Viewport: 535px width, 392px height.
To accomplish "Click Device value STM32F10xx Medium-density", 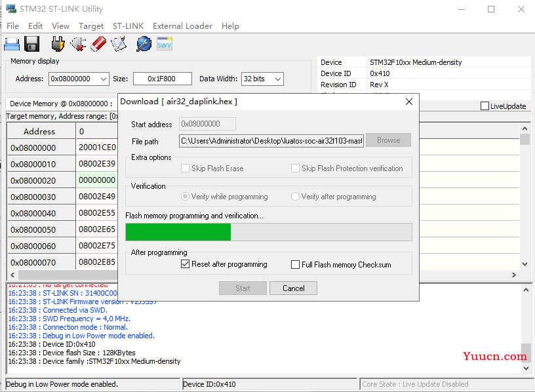I will click(x=416, y=62).
